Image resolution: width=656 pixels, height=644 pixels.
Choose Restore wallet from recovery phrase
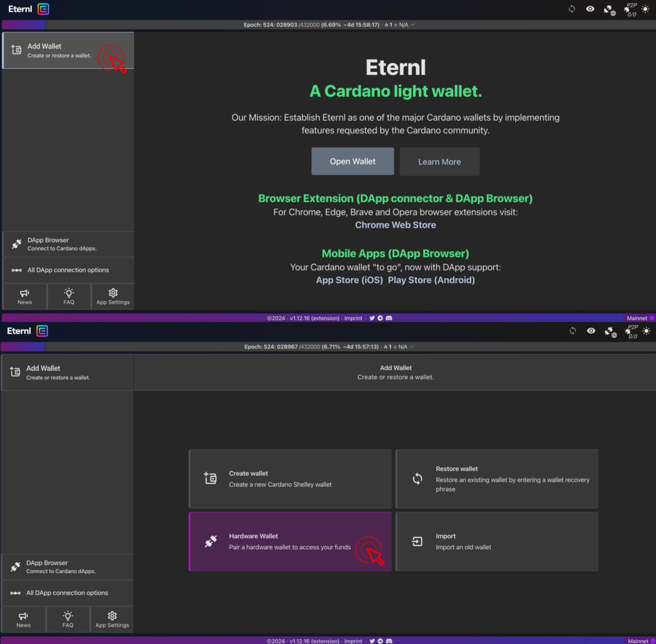click(497, 479)
